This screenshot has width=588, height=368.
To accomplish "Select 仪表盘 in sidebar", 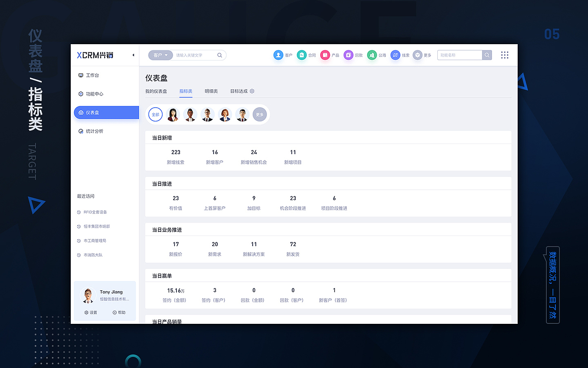I will point(106,112).
